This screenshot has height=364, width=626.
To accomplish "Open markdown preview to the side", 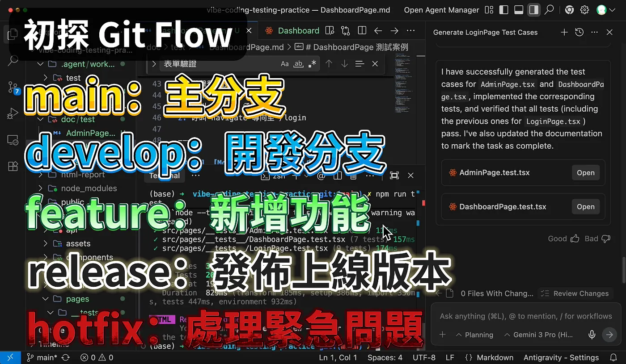I will [330, 31].
